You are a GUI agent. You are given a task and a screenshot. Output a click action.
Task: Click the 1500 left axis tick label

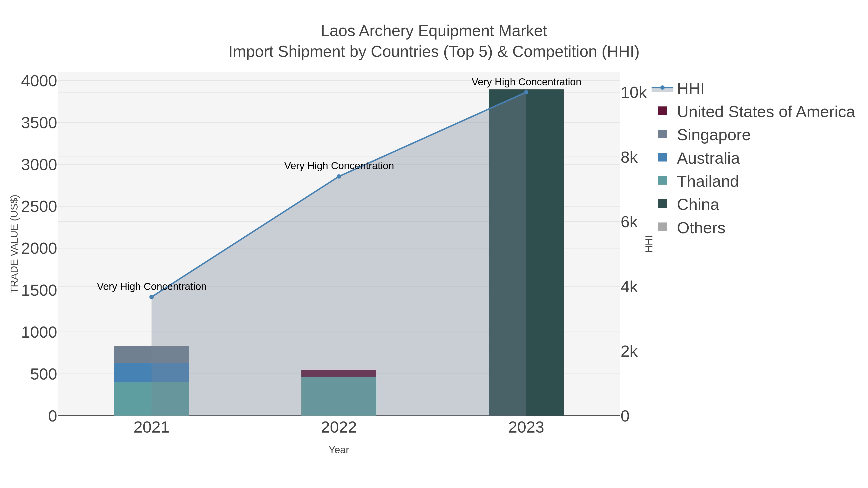pyautogui.click(x=39, y=290)
